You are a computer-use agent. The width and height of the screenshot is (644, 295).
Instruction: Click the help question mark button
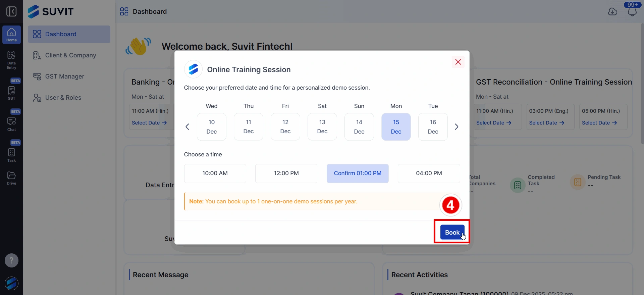[x=11, y=260]
